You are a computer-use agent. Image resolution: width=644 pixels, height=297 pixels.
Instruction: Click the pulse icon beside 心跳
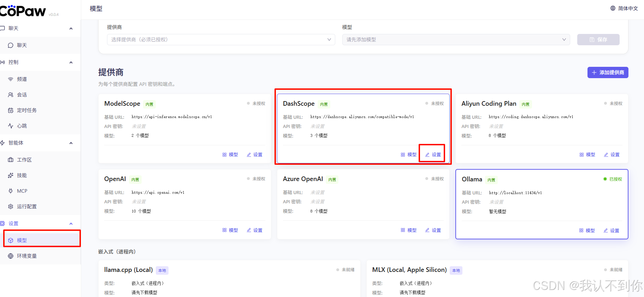11,126
